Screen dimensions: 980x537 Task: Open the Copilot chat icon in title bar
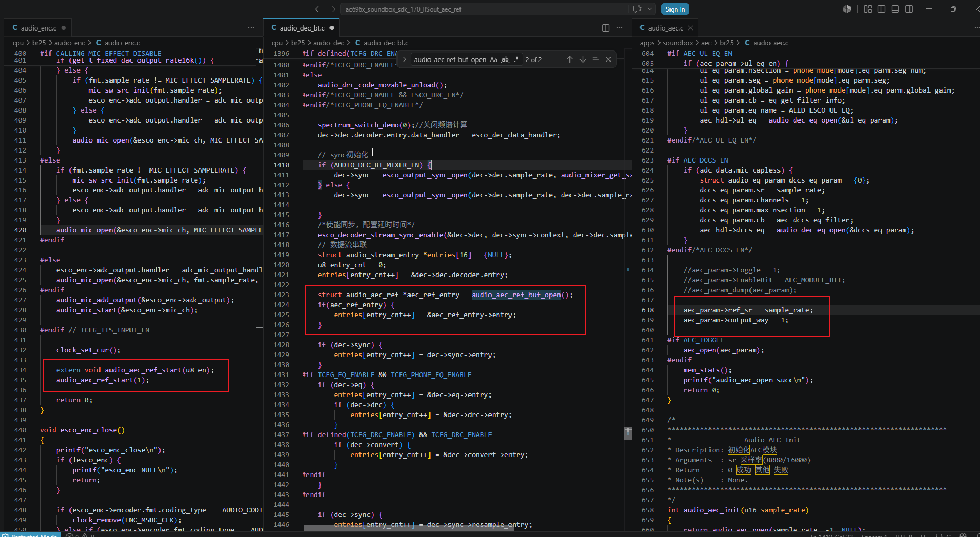637,9
